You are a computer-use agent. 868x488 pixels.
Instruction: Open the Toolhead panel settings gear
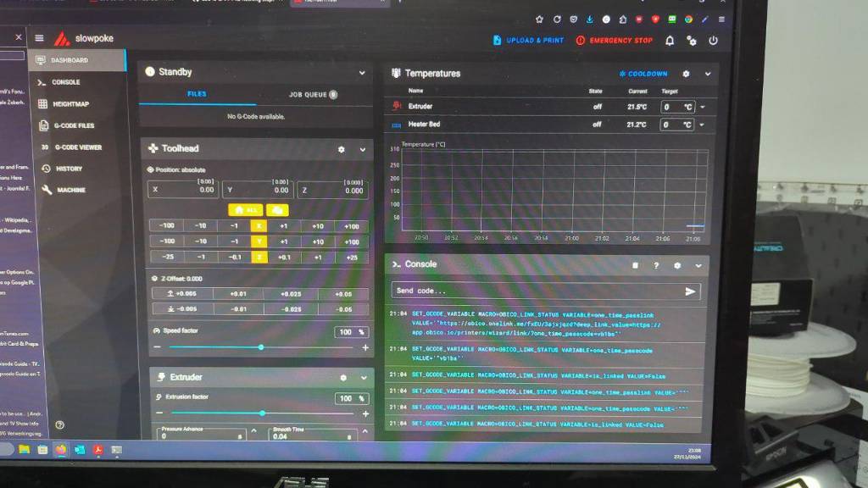[x=342, y=149]
